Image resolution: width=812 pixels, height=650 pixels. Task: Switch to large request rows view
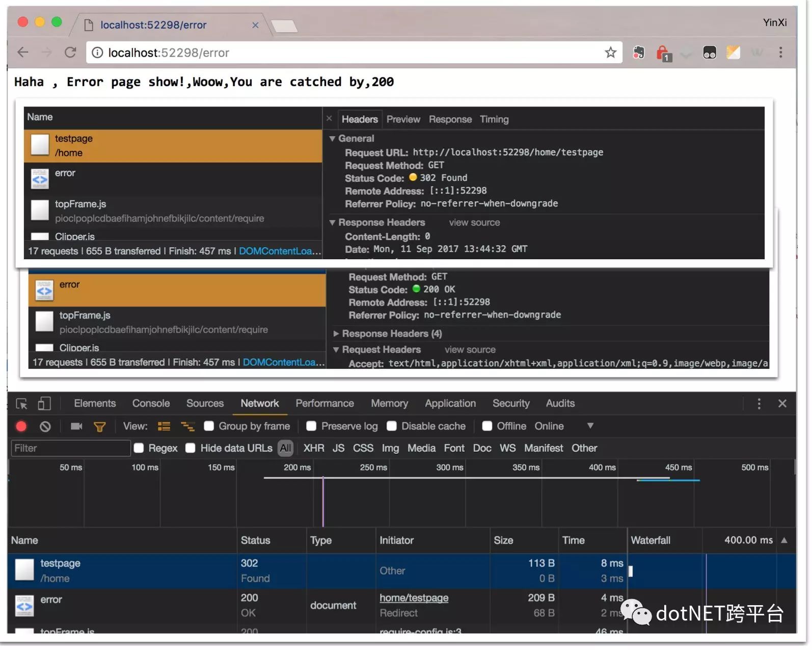(x=164, y=427)
